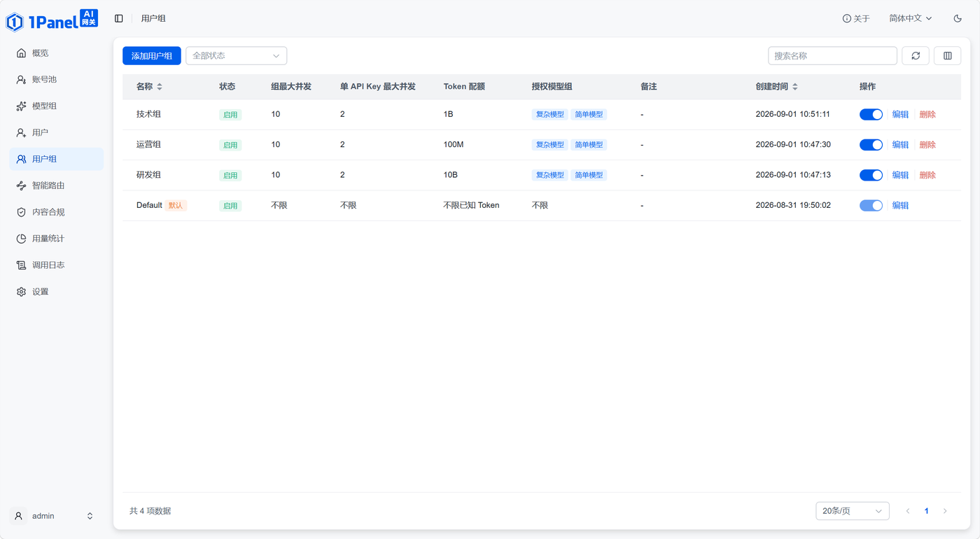The height and width of the screenshot is (539, 980).
Task: Click the 默认 tag beside Default
Action: (x=176, y=206)
